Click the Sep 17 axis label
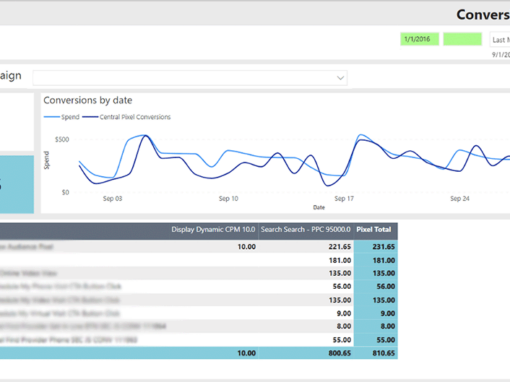This screenshot has height=382, width=510. [344, 199]
